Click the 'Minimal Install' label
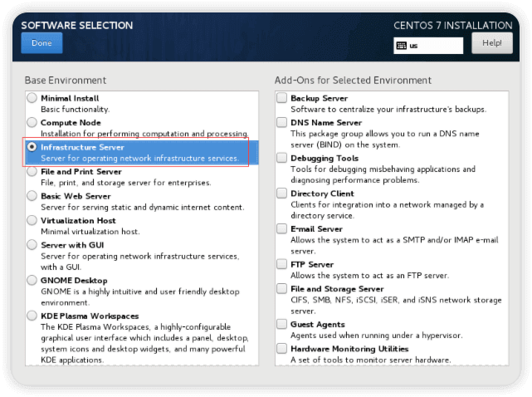Screen dimensions: 532x397 coord(70,99)
